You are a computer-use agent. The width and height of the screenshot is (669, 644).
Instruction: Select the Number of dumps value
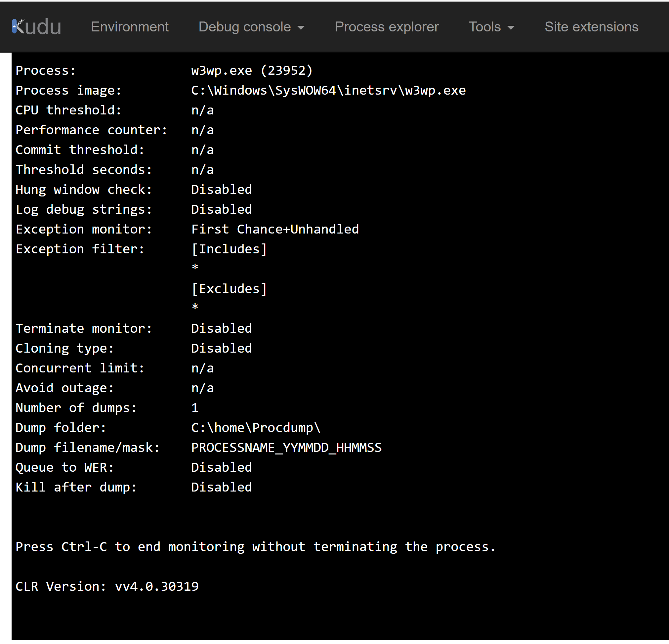195,408
